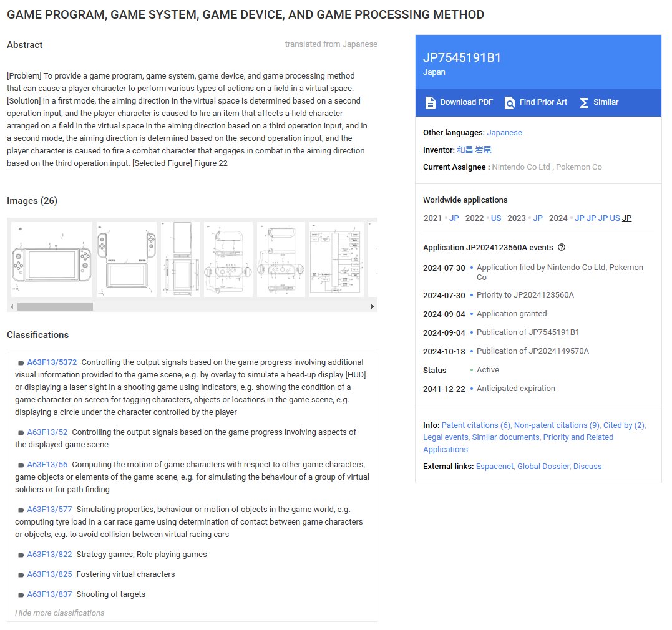This screenshot has height=630, width=672.
Task: Click 'Priority to JP2024123560A' event
Action: (x=525, y=295)
